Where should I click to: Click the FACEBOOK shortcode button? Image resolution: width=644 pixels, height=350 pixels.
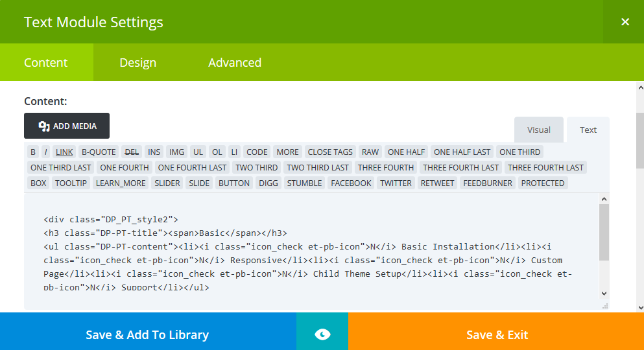click(x=351, y=183)
